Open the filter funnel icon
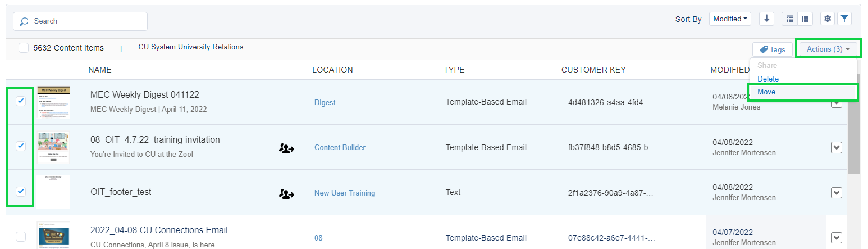The image size is (868, 249). coord(844,19)
